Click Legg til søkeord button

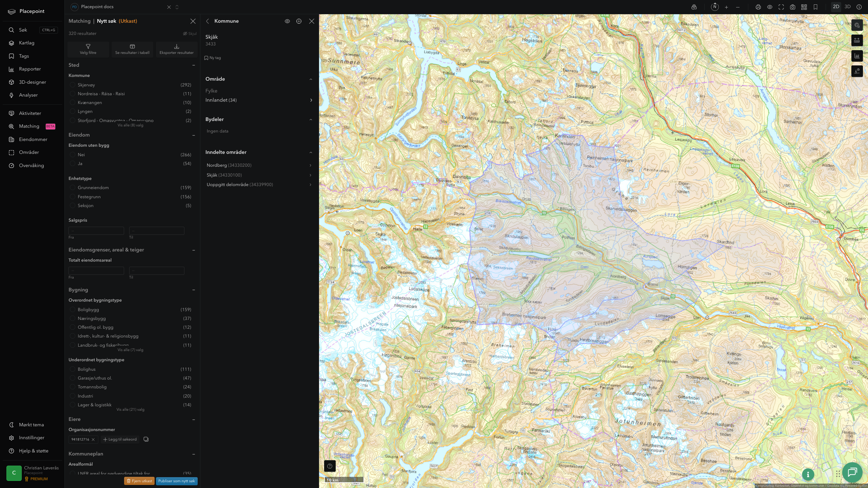point(120,440)
